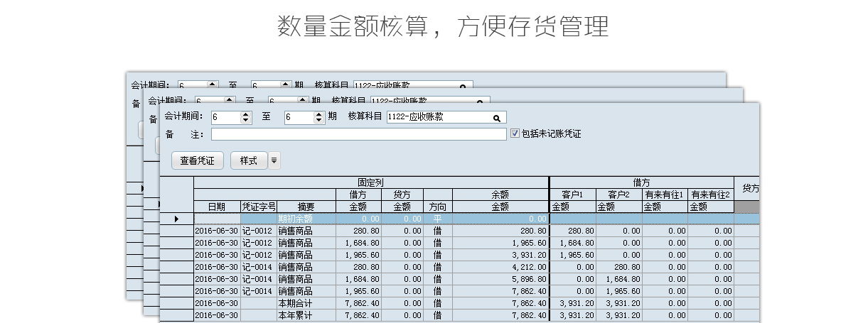Click direction 借 in the 本年累计 row
This screenshot has width=868, height=323.
coord(438,315)
